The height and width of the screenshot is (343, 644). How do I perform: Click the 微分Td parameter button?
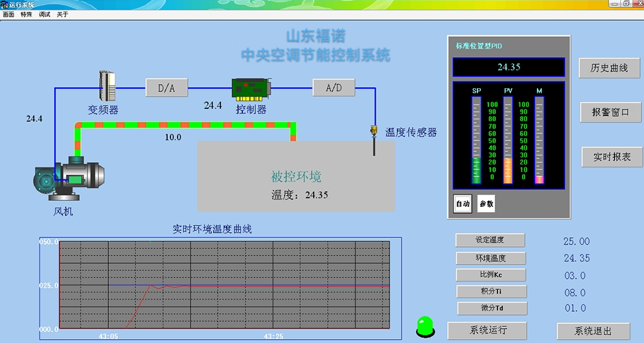[x=492, y=307]
